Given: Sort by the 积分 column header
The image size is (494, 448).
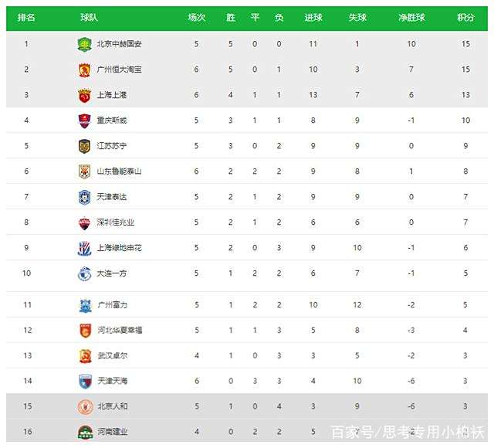Looking at the screenshot, I should (x=465, y=17).
